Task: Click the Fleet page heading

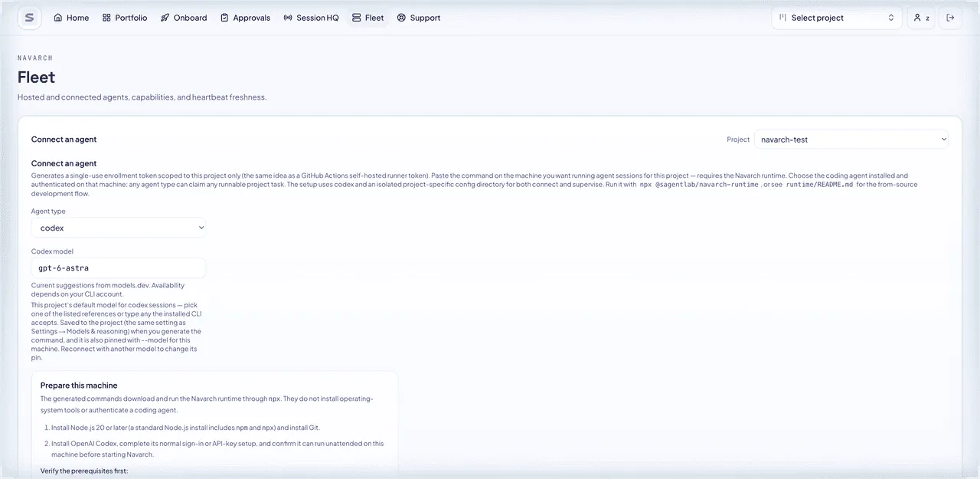Action: 37,77
